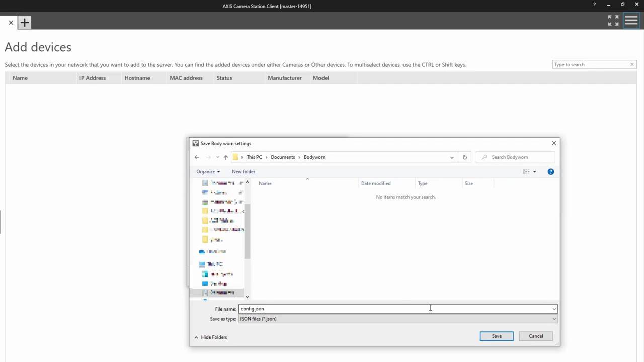Close the current Add devices tab
The image size is (644, 362).
[x=11, y=23]
